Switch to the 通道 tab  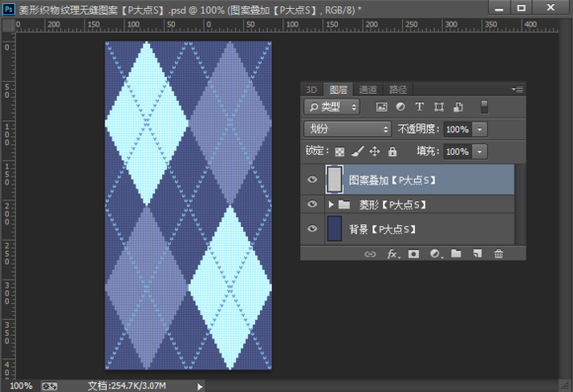point(368,90)
